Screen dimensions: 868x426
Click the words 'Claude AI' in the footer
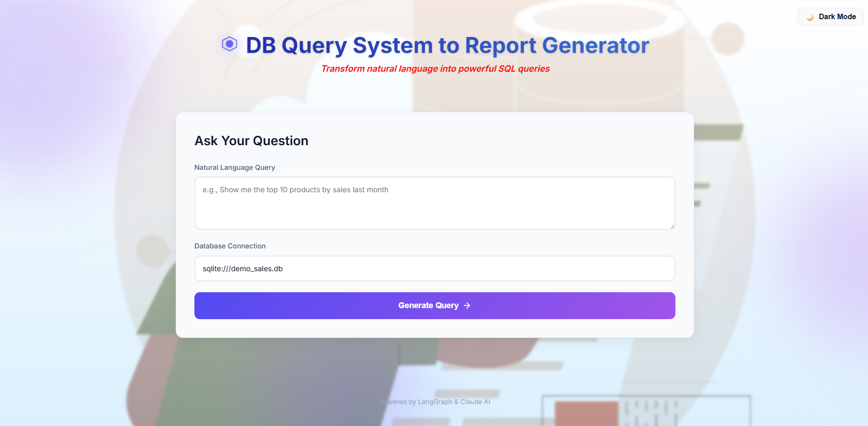click(x=475, y=402)
